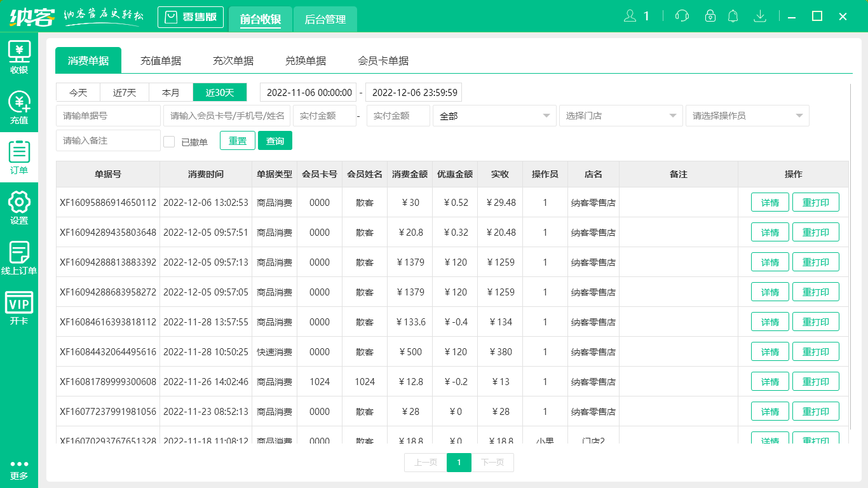Open the 请选择操作员 operator dropdown
The height and width of the screenshot is (488, 868).
click(x=747, y=116)
